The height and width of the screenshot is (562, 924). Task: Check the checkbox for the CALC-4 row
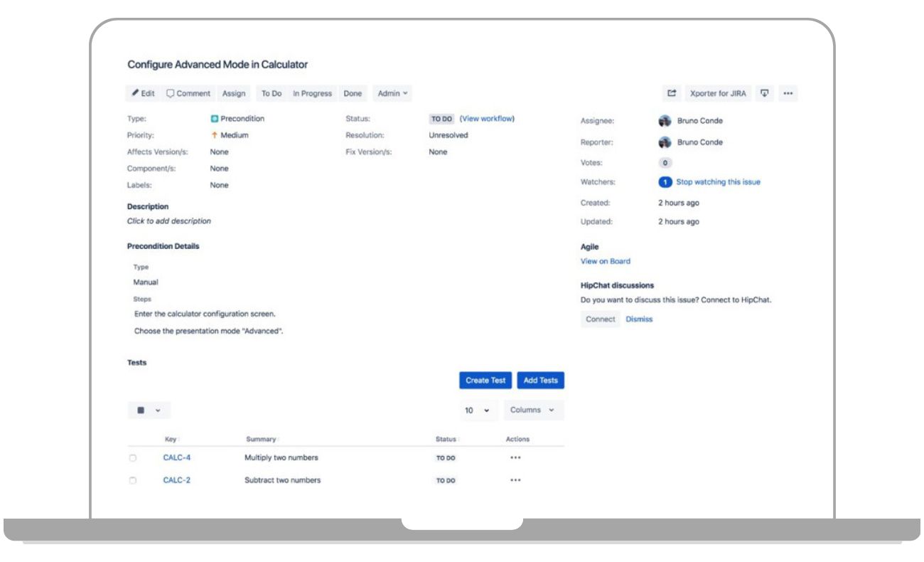click(x=133, y=458)
